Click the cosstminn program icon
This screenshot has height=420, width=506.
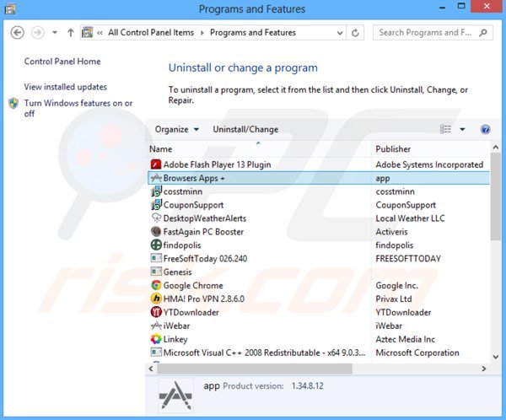156,191
